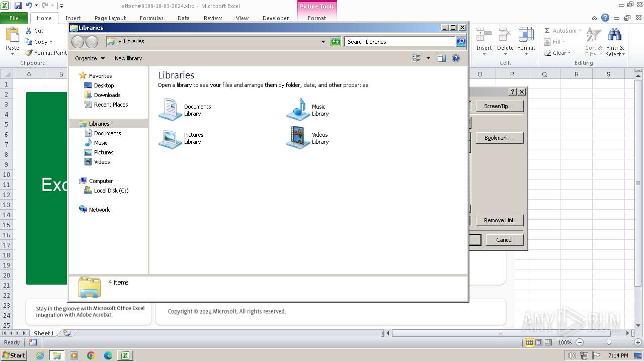Open Internet Explorer from the taskbar

40,355
